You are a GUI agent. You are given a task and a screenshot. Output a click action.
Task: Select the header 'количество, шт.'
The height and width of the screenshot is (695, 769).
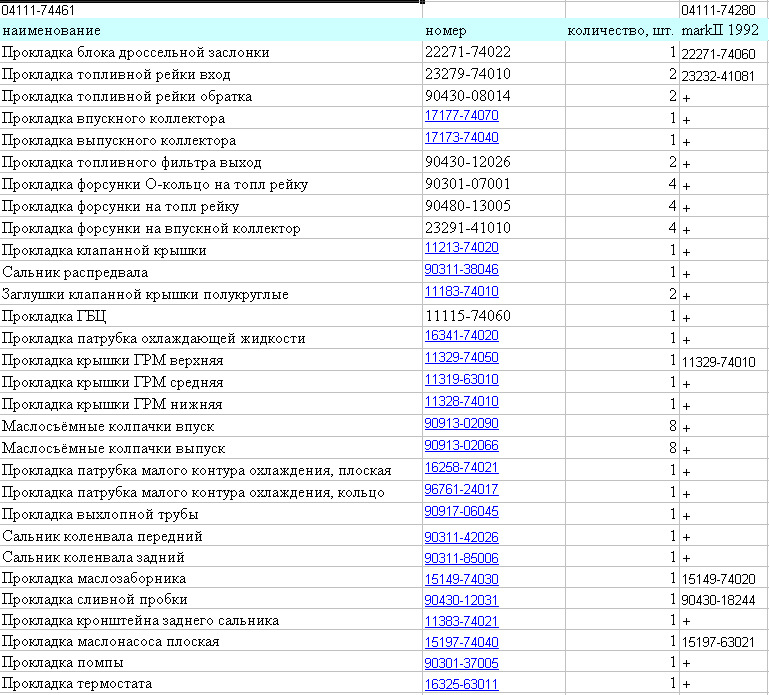pos(622,30)
